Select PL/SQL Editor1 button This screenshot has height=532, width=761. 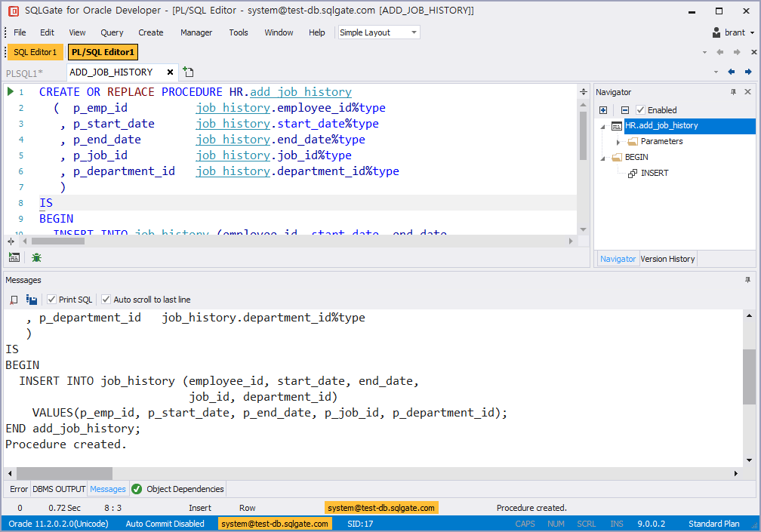103,52
